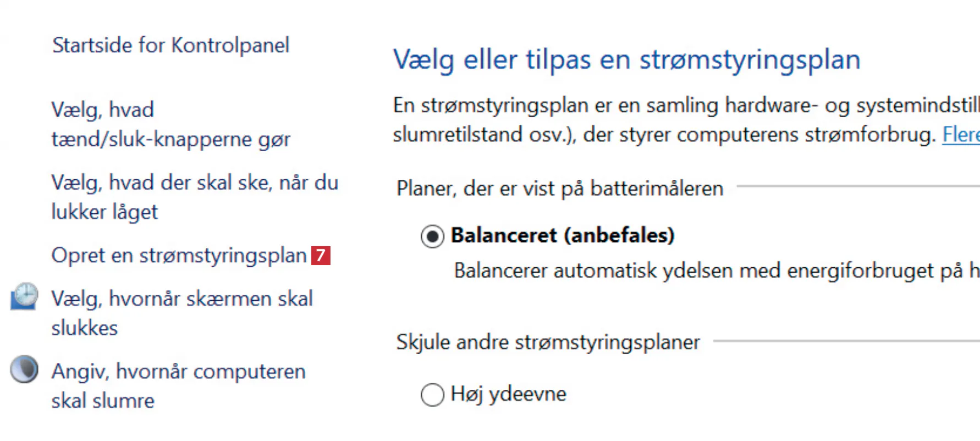
Task: Click the Høj ydeevne plan label
Action: tap(508, 394)
